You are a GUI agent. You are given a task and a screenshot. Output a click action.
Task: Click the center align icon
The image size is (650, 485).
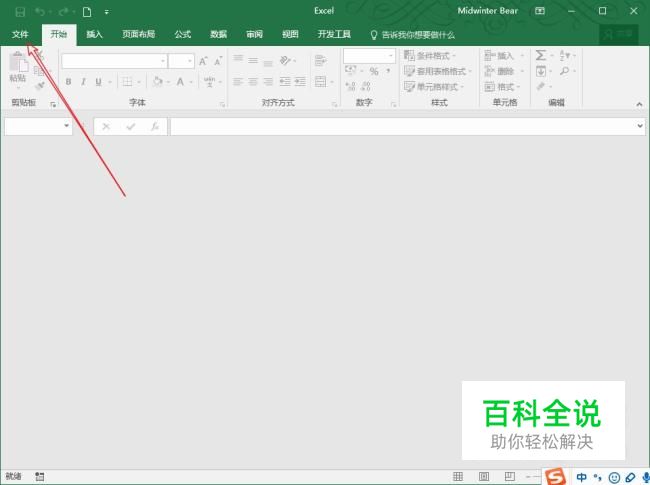point(253,82)
